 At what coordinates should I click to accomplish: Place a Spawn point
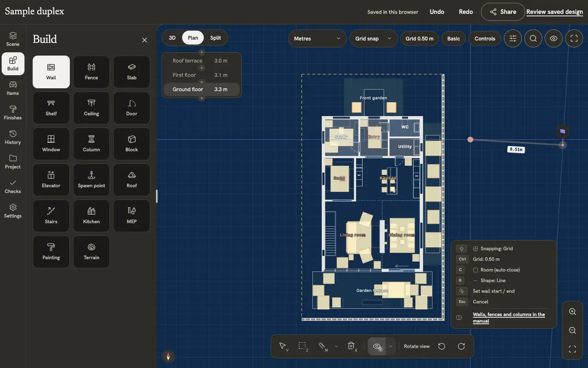(x=91, y=180)
